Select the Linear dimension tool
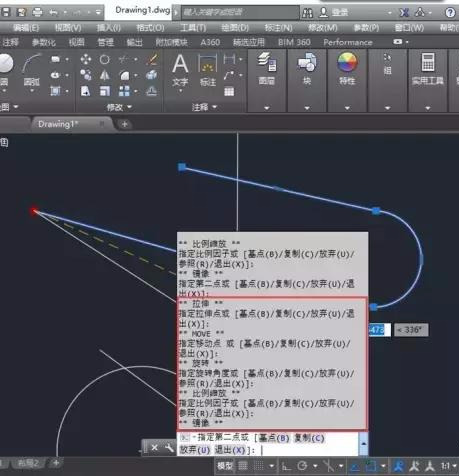The image size is (459, 476). (x=229, y=60)
